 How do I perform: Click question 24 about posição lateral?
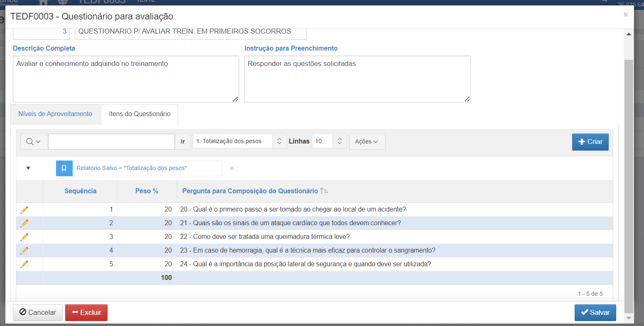(306, 264)
